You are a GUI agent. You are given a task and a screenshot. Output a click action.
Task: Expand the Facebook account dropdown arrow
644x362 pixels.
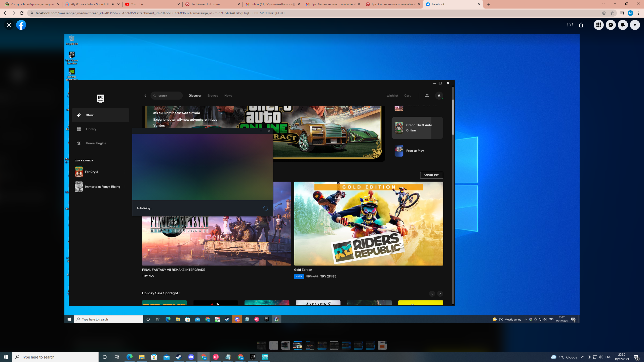click(635, 25)
